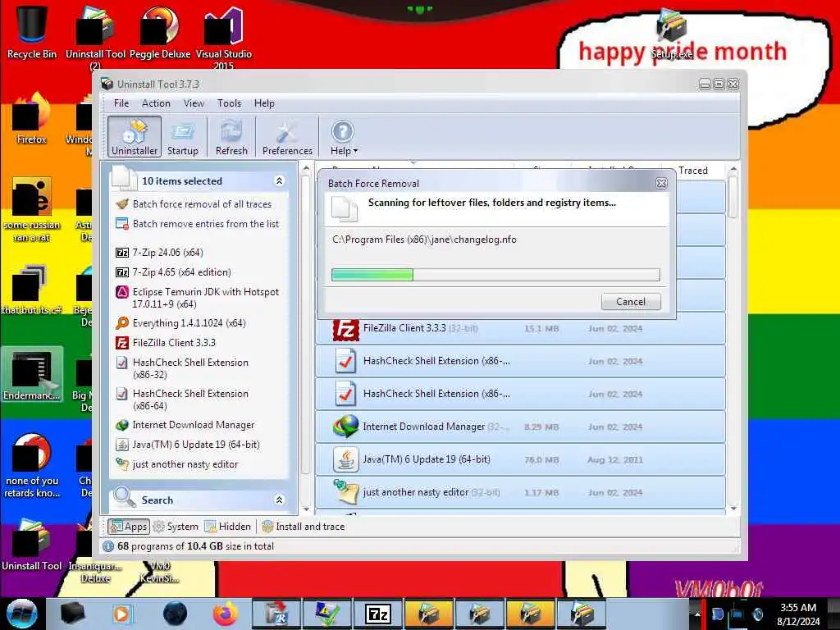This screenshot has height=630, width=840.
Task: Switch to the Apps tab
Action: (129, 527)
